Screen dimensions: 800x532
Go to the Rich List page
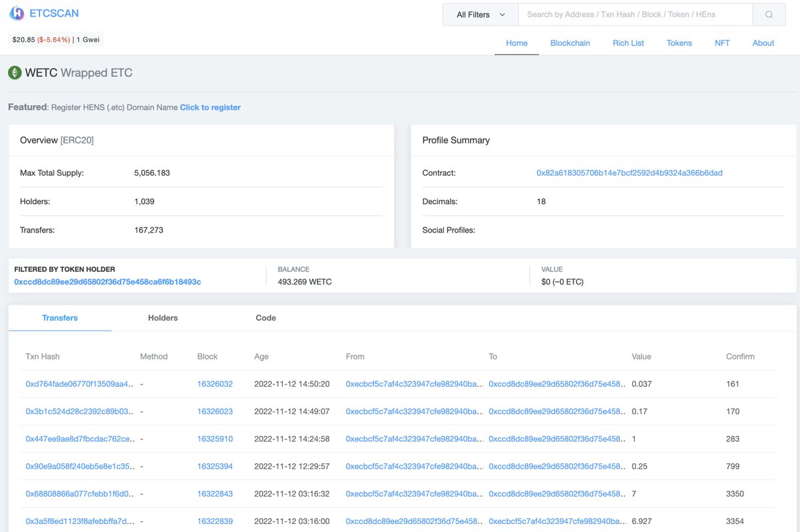(x=628, y=43)
